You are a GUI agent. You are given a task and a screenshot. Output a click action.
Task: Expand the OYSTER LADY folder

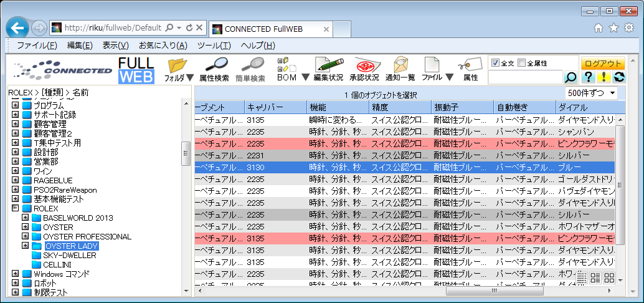point(25,246)
